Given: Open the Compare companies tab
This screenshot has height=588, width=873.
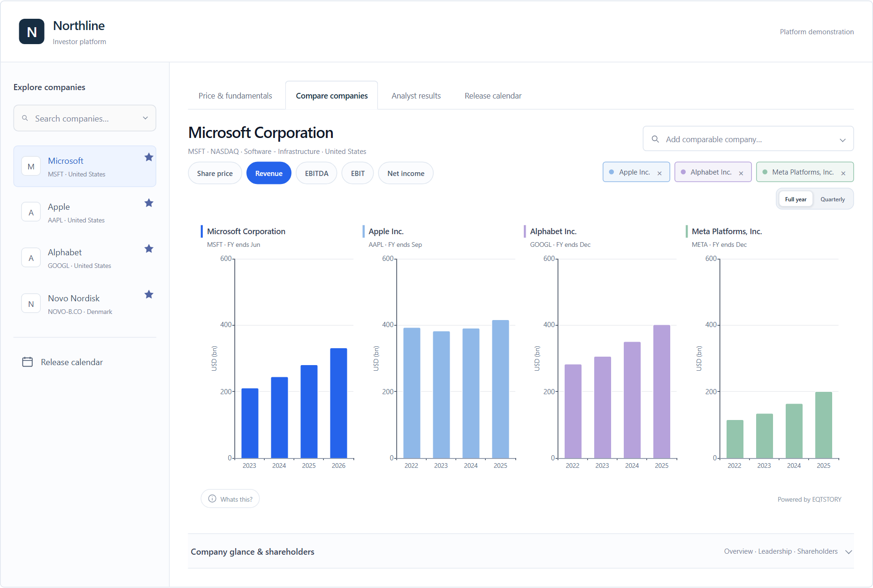Looking at the screenshot, I should point(332,96).
